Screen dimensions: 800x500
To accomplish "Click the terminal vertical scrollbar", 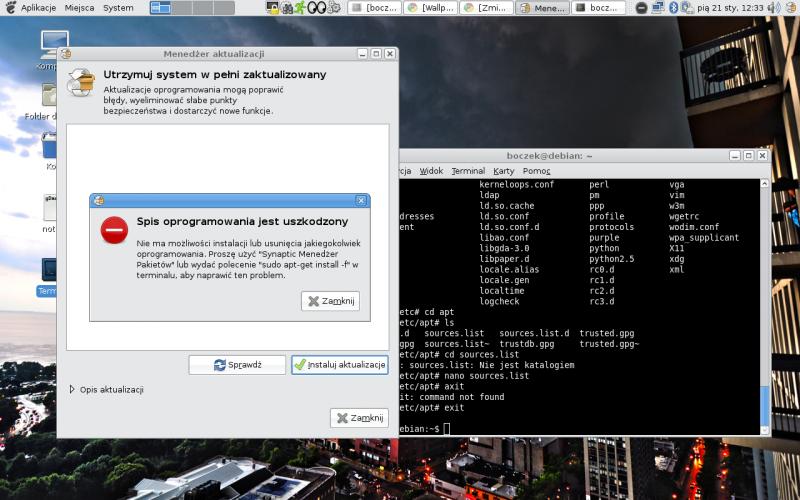I will pyautogui.click(x=765, y=300).
